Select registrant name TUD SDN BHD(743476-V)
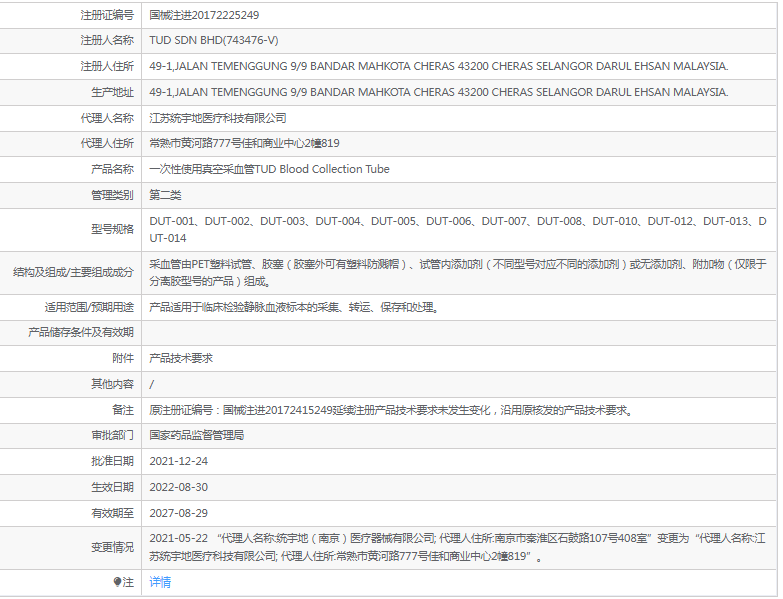 click(x=213, y=41)
